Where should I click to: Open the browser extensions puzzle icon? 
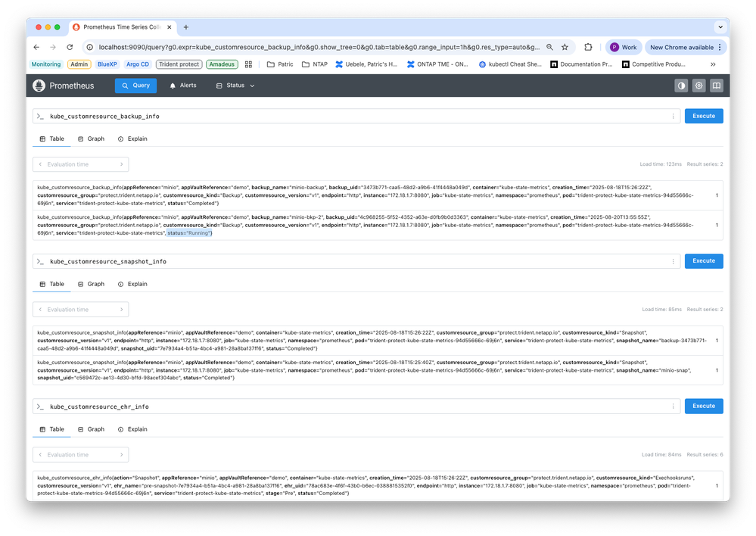[588, 47]
